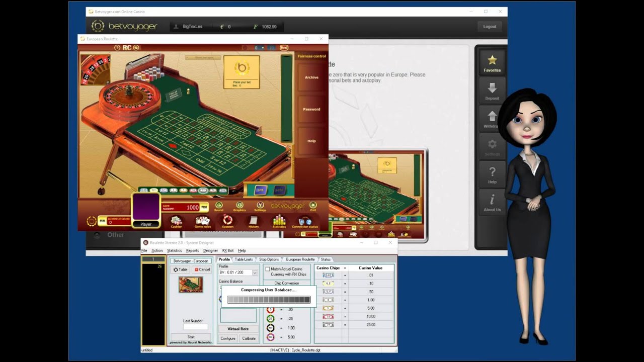This screenshot has width=644, height=362.
Task: Click the BigTexLes username in header
Action: coord(192,27)
